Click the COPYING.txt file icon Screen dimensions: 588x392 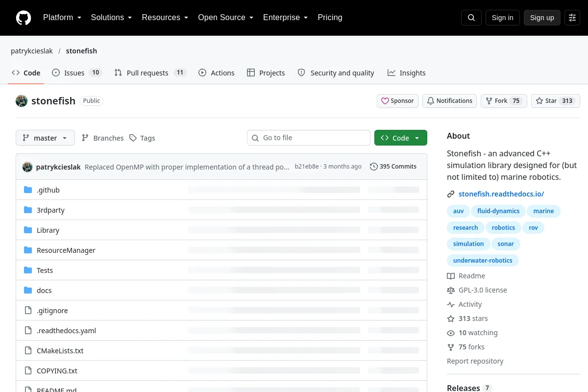[28, 371]
